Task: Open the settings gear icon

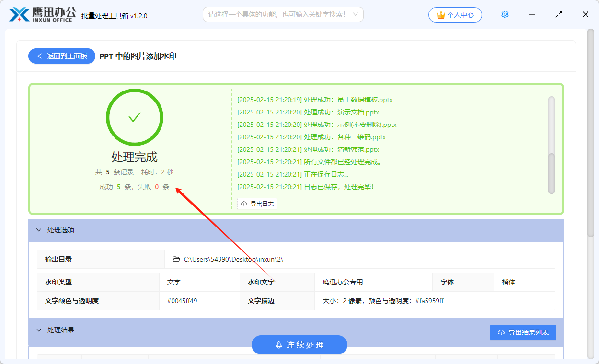Action: pyautogui.click(x=505, y=15)
